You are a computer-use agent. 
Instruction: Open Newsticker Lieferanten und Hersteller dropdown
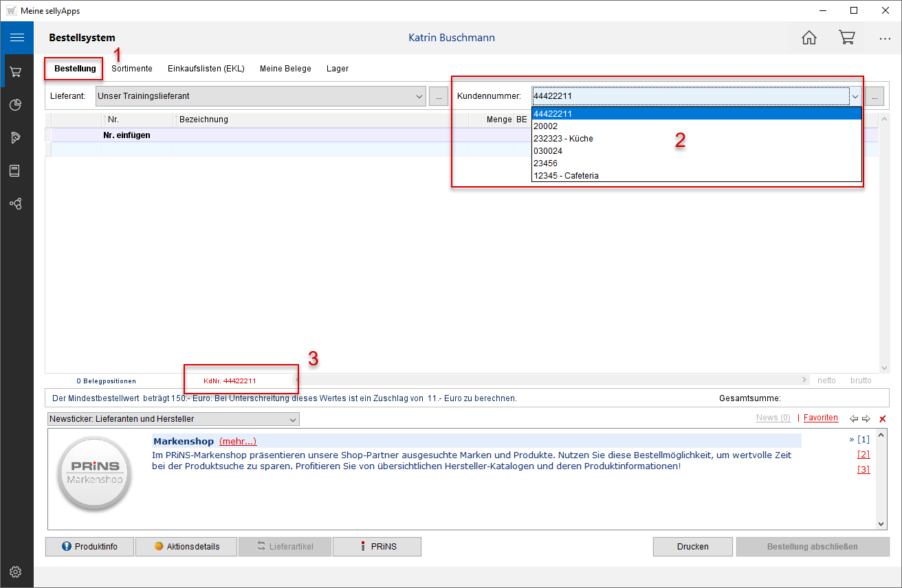coord(293,419)
